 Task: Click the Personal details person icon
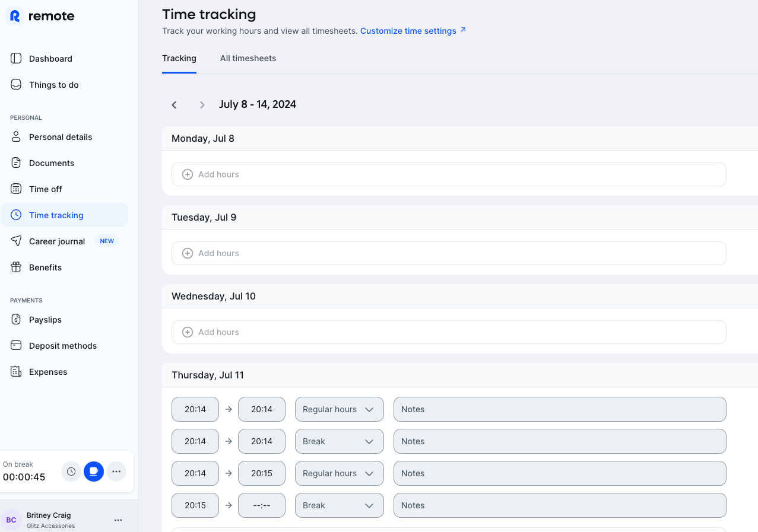coord(16,136)
